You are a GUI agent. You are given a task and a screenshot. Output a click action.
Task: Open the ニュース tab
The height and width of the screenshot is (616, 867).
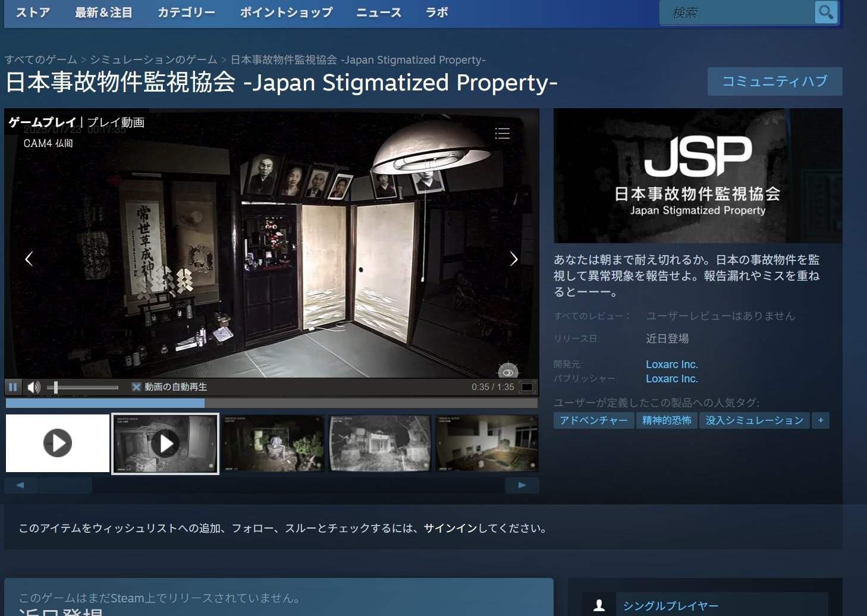tap(379, 12)
